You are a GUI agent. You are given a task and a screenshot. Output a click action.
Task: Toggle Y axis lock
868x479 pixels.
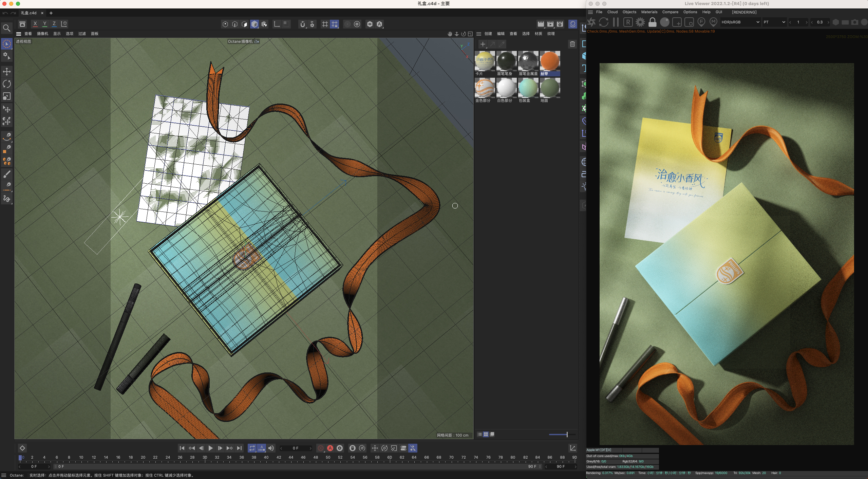[x=44, y=24]
